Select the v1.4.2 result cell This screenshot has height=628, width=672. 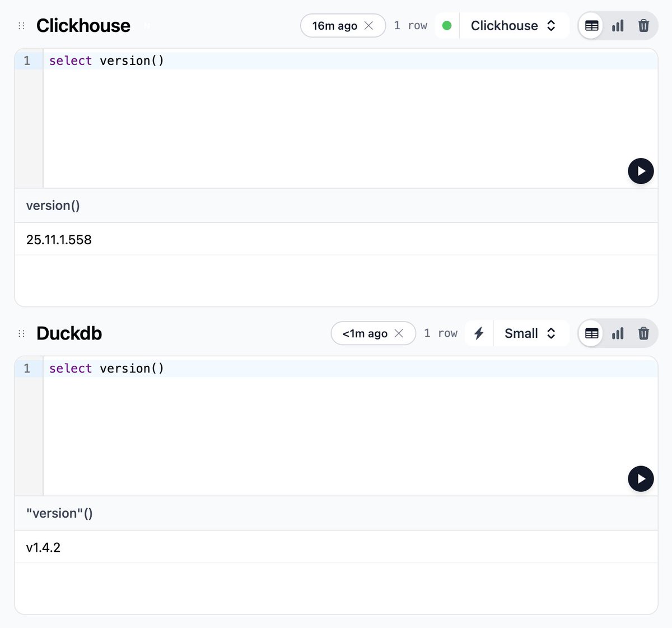pos(336,547)
